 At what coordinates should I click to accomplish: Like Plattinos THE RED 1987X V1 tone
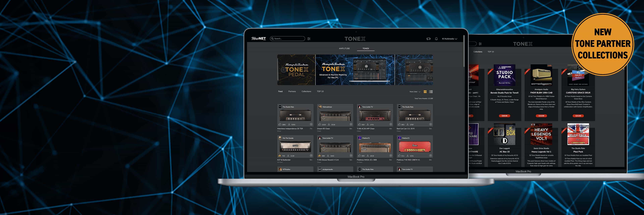(x=399, y=155)
